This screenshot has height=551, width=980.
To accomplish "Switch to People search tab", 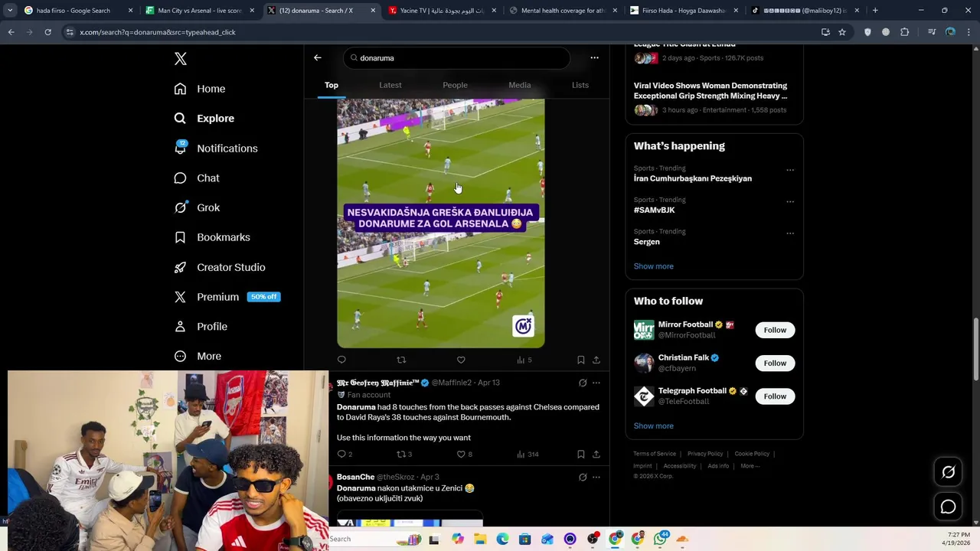I will [455, 85].
